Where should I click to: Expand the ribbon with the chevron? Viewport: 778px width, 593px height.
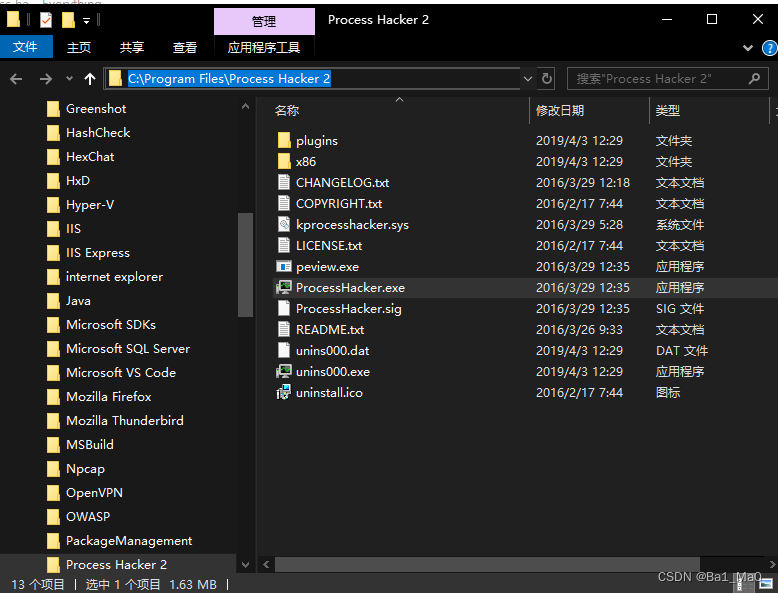[748, 48]
